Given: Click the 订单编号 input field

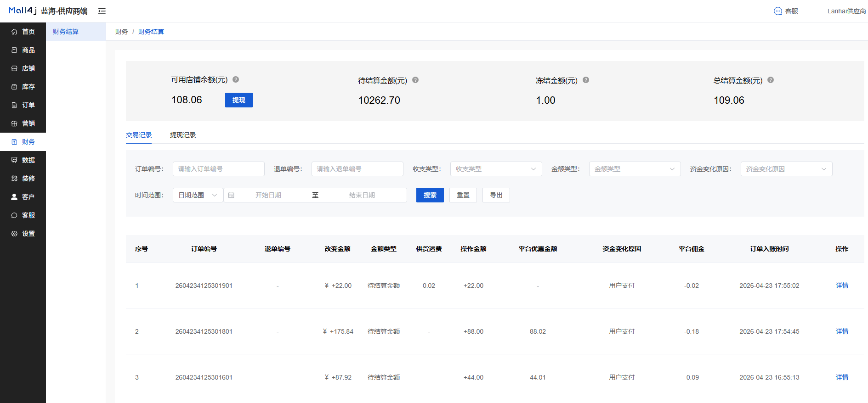Looking at the screenshot, I should tap(219, 169).
